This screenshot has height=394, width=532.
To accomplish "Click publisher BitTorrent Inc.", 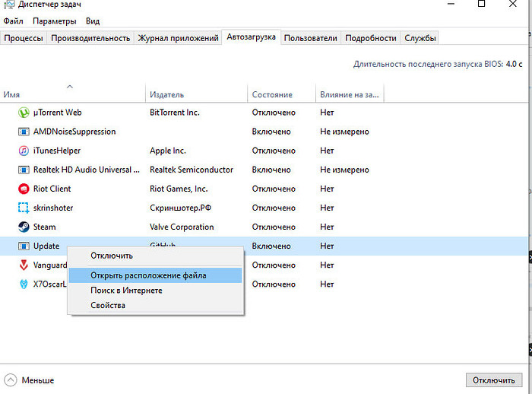I will [x=174, y=113].
